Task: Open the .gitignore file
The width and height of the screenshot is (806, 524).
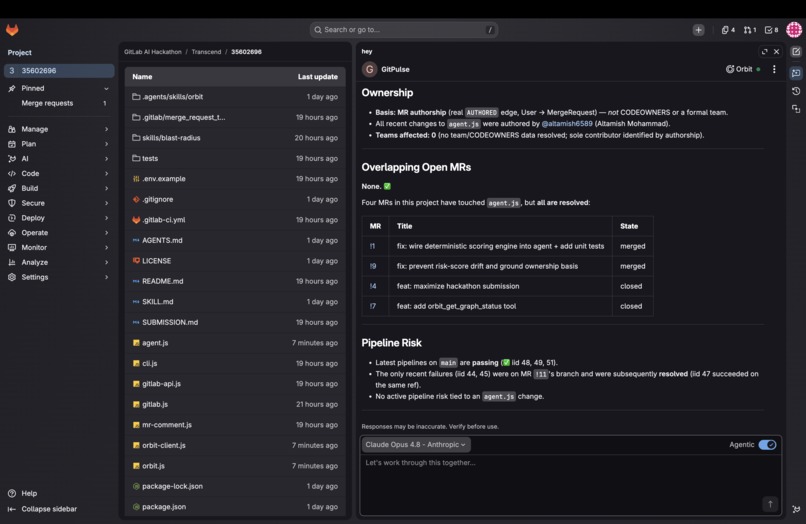Action: click(x=157, y=200)
